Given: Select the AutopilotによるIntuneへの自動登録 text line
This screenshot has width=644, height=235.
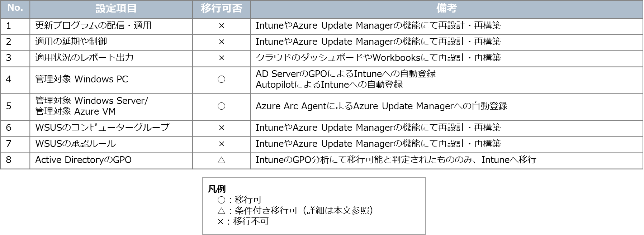Looking at the screenshot, I should (x=329, y=85).
